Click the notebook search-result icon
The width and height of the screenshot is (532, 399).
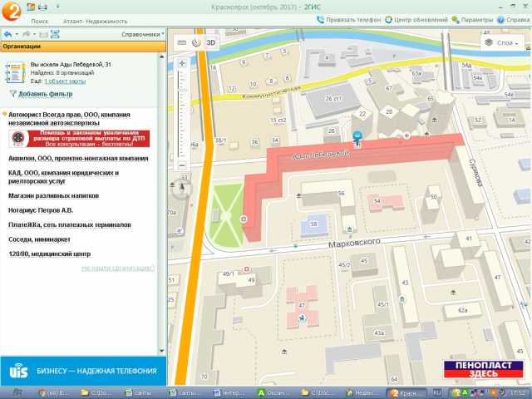click(15, 72)
